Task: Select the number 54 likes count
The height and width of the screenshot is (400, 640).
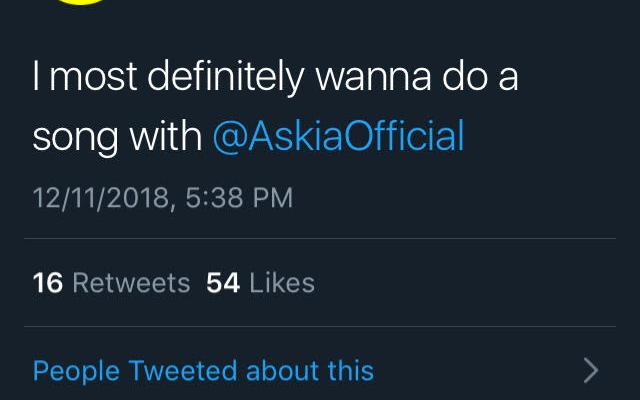Action: point(223,283)
